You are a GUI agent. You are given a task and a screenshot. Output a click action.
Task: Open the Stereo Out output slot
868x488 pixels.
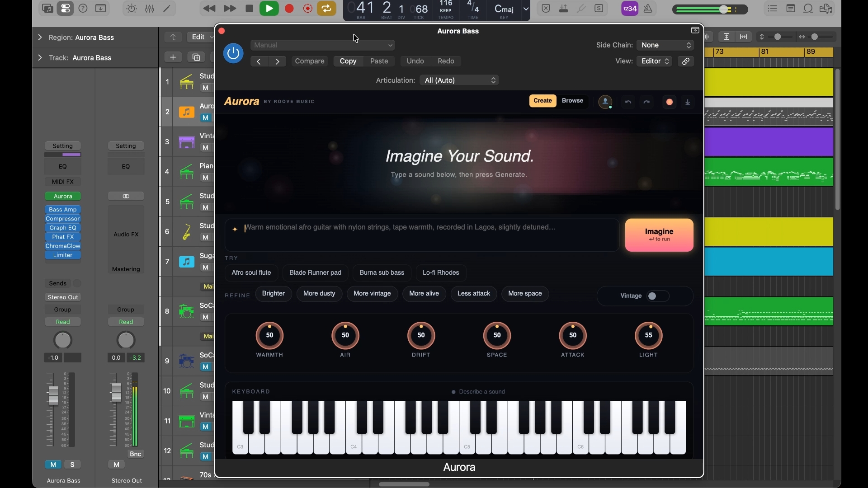[x=63, y=297]
